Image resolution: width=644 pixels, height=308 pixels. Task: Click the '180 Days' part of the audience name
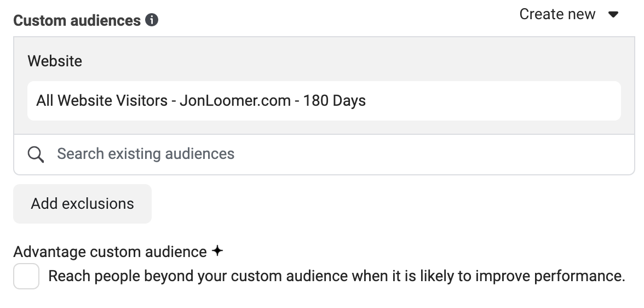coord(334,101)
